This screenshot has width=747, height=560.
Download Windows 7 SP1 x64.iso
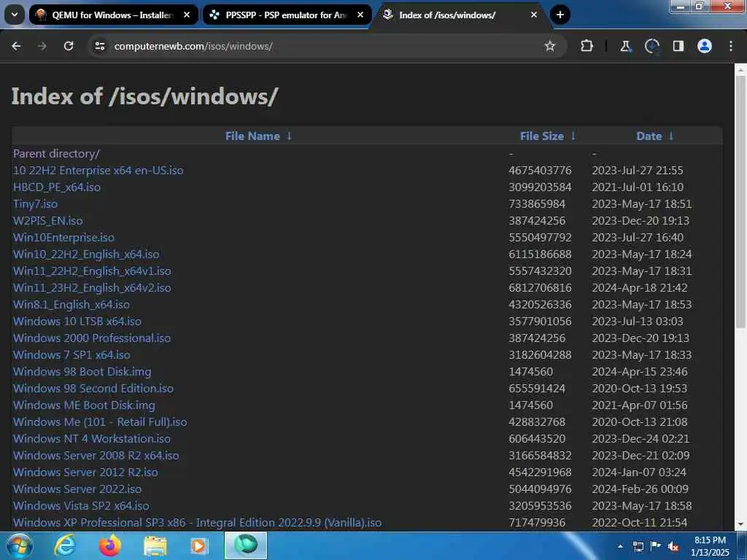coord(71,355)
